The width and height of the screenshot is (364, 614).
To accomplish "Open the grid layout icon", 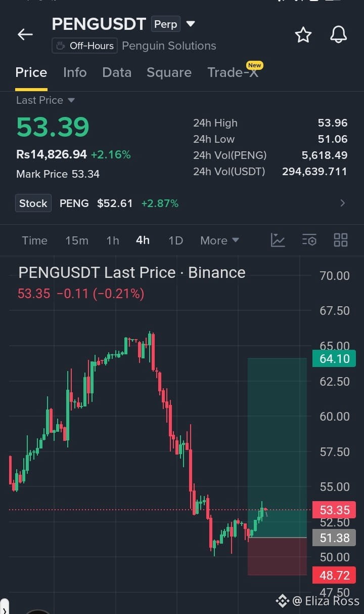I will click(x=341, y=240).
